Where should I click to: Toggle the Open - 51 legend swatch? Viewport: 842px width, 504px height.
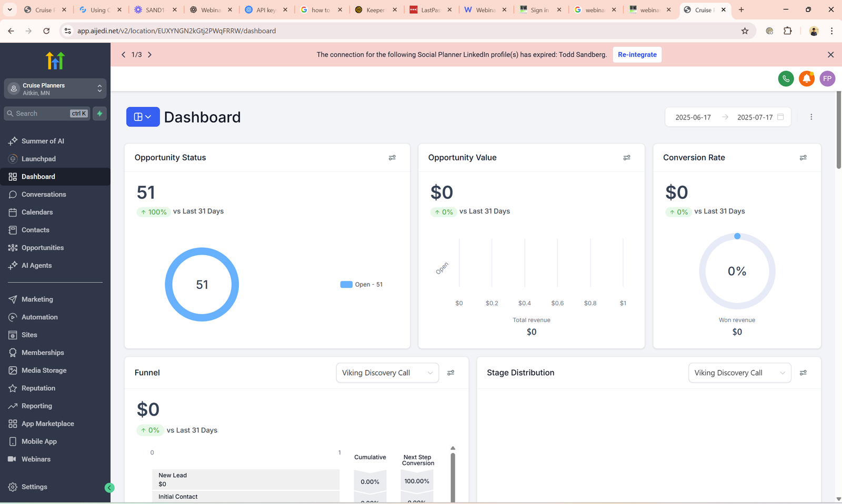click(x=346, y=285)
